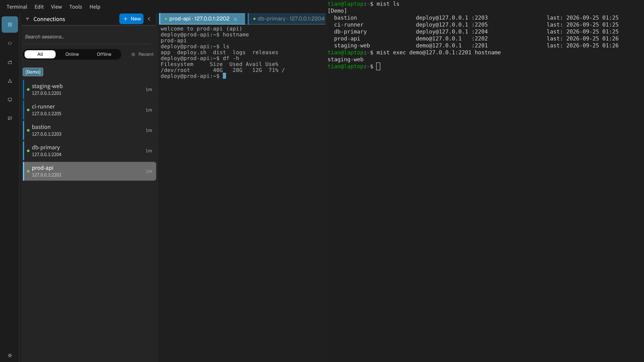Filter sessions to Offline only
644x362 pixels.
104,54
